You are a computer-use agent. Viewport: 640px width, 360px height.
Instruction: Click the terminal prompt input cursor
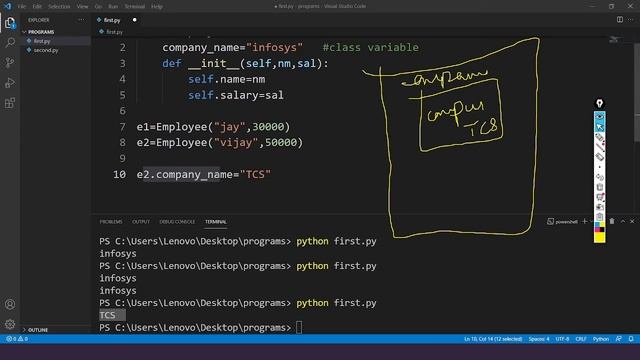coord(299,327)
